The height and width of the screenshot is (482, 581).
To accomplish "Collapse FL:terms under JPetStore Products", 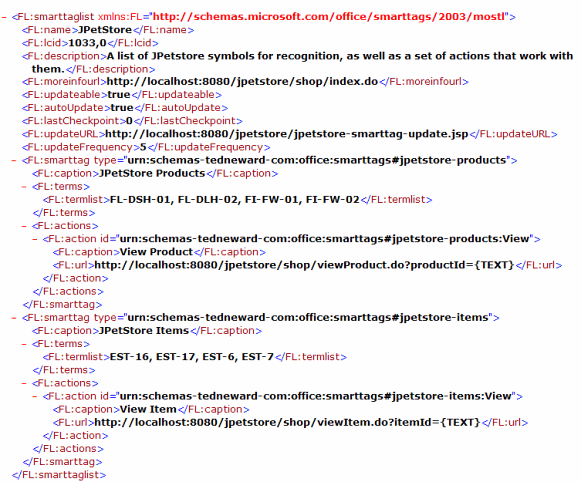I will tap(24, 187).
